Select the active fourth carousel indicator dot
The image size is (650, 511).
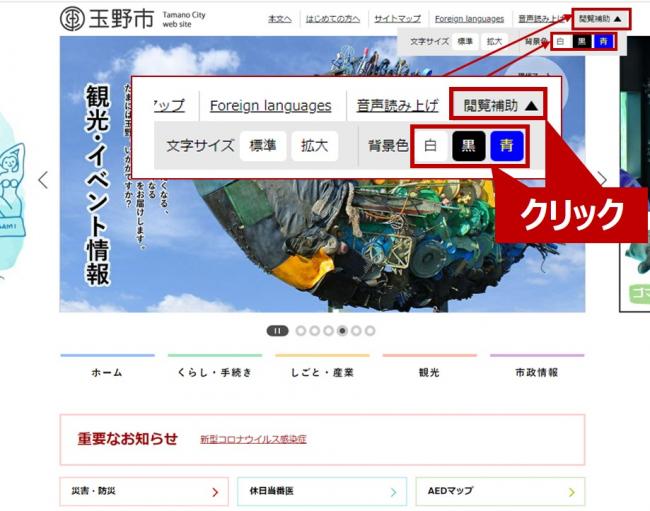pos(342,331)
